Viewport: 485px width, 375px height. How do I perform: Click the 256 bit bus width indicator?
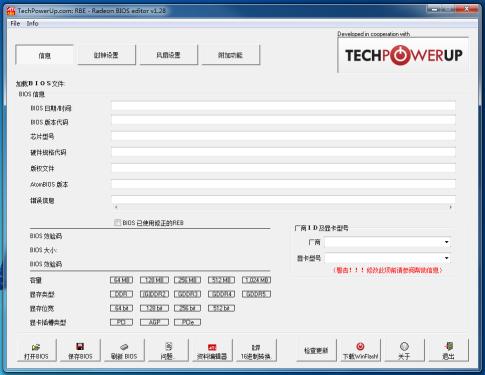pyautogui.click(x=187, y=308)
